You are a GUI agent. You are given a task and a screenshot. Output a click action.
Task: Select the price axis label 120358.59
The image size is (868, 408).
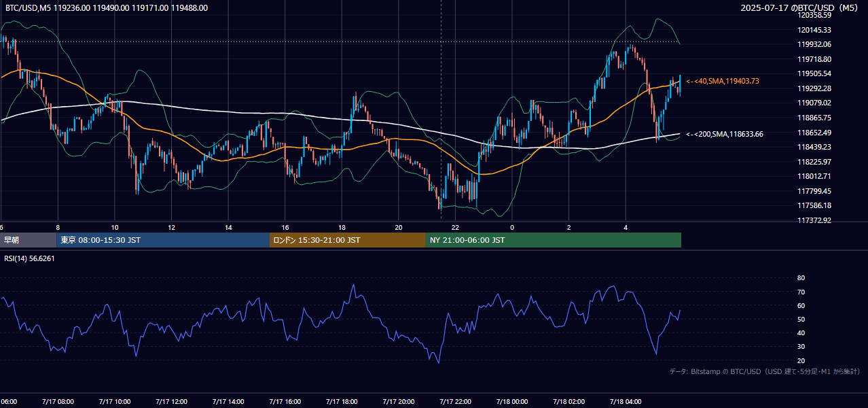815,15
